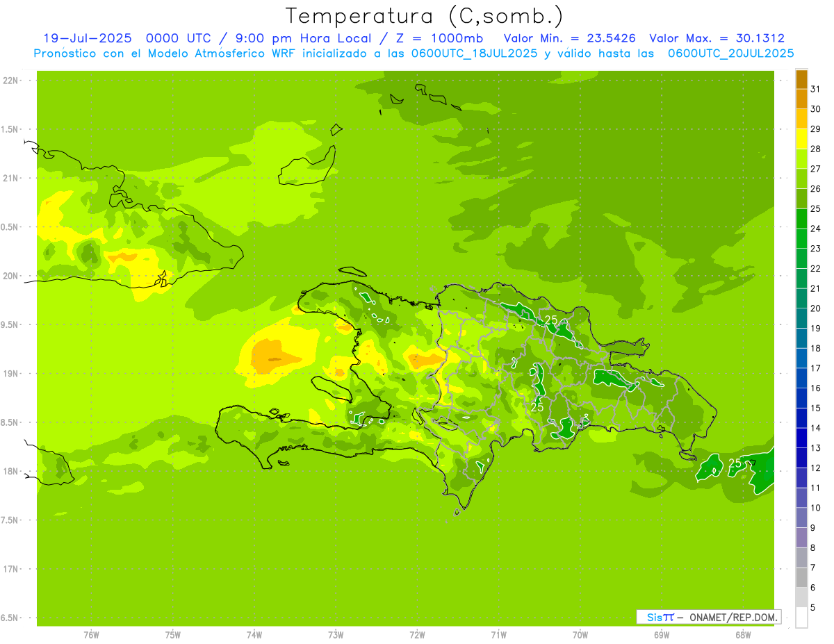The image size is (834, 644).
Task: Pick the yellow legend swatch between 28 and 29
Action: (801, 139)
